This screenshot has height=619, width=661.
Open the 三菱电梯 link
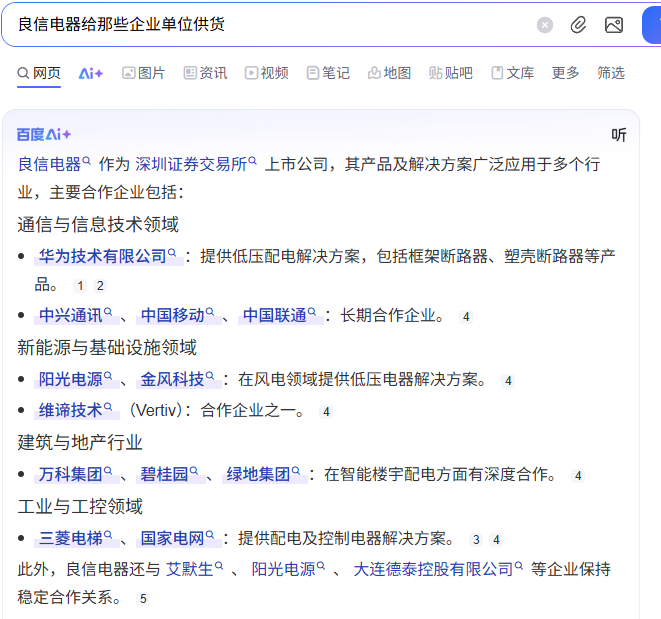(x=75, y=538)
